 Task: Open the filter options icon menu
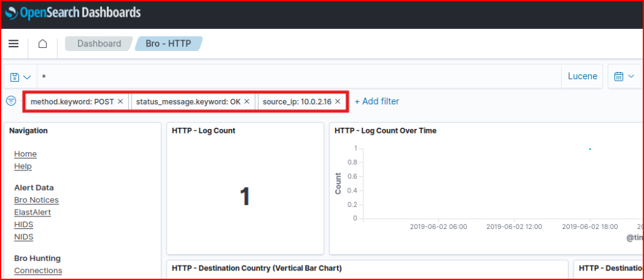pos(11,101)
